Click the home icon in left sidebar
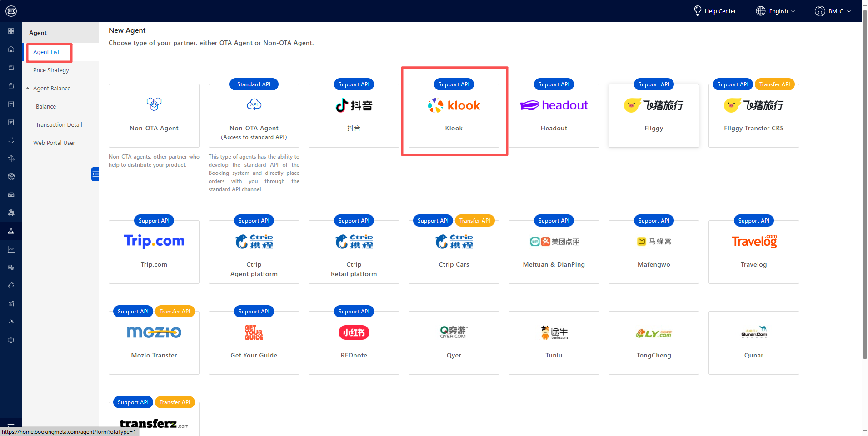Viewport: 868px width, 436px height. click(x=11, y=50)
